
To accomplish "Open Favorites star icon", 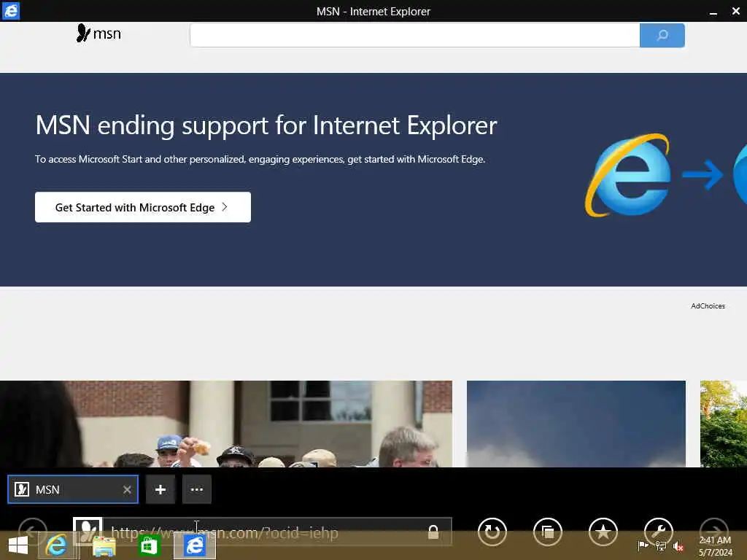I will pyautogui.click(x=603, y=532).
